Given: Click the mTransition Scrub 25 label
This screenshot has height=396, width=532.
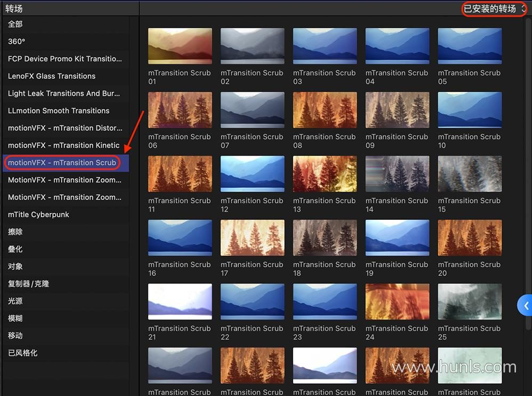Looking at the screenshot, I should 469,332.
